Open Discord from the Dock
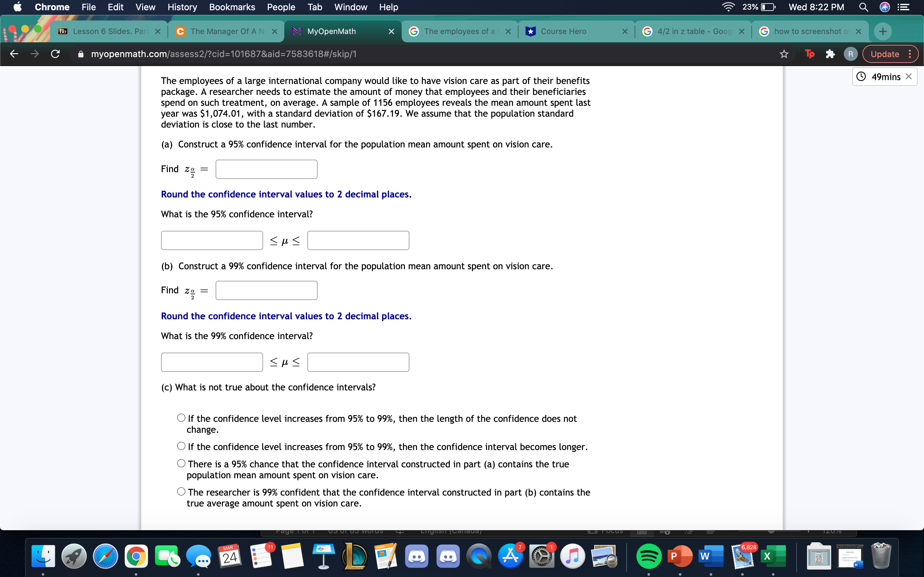The image size is (924, 577). pyautogui.click(x=416, y=556)
